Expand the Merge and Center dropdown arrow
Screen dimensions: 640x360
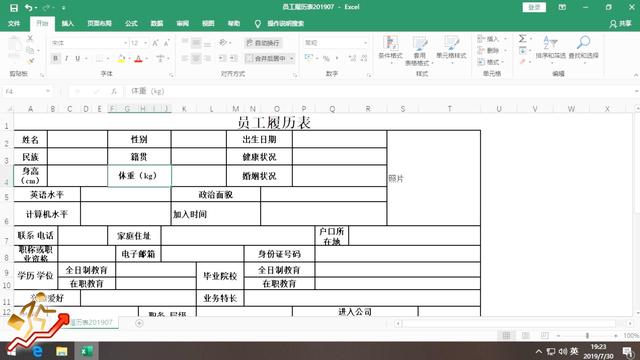point(292,58)
